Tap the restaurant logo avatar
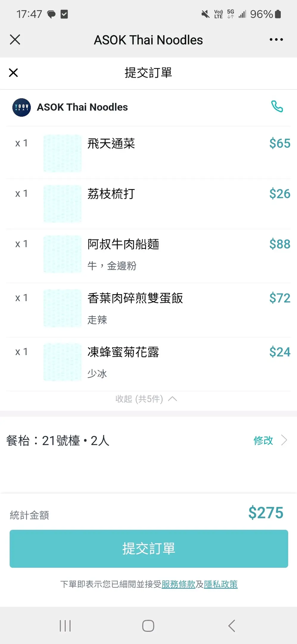This screenshot has width=297, height=644. [21, 107]
